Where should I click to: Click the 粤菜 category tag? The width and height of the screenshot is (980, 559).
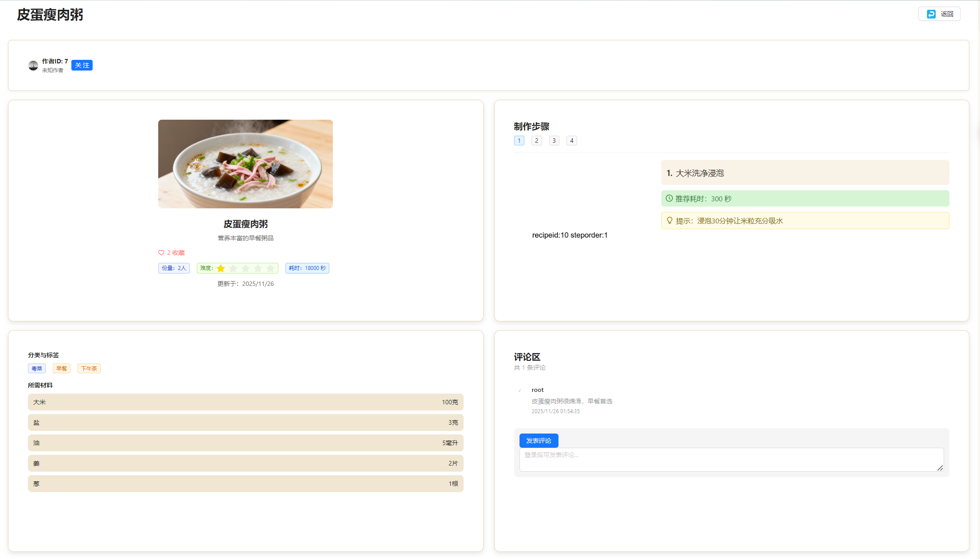coord(37,368)
